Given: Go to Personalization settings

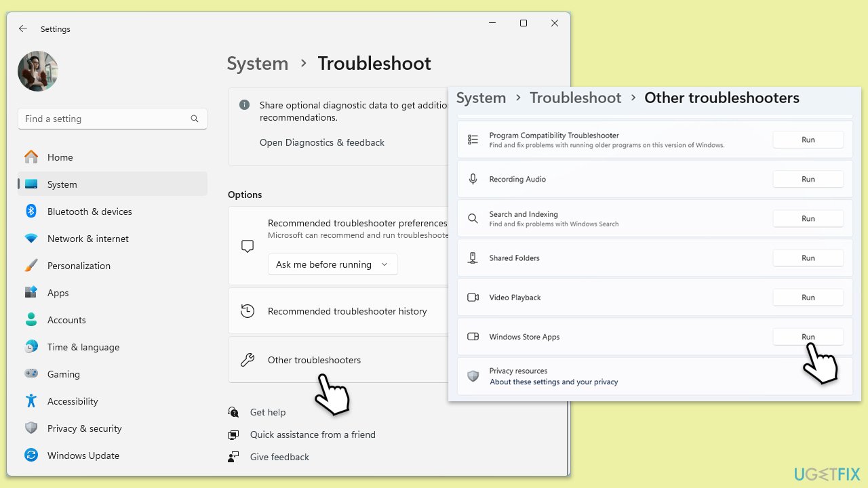Looking at the screenshot, I should coord(79,266).
